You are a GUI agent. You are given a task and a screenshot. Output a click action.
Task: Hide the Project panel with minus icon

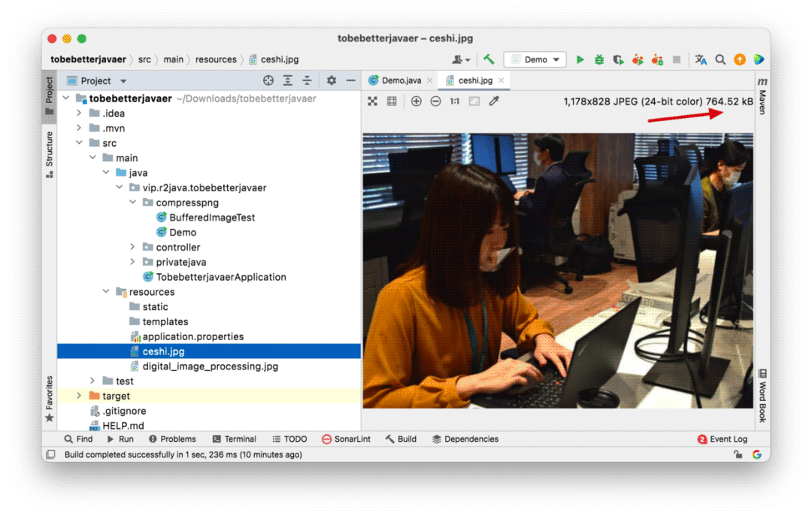[x=350, y=81]
